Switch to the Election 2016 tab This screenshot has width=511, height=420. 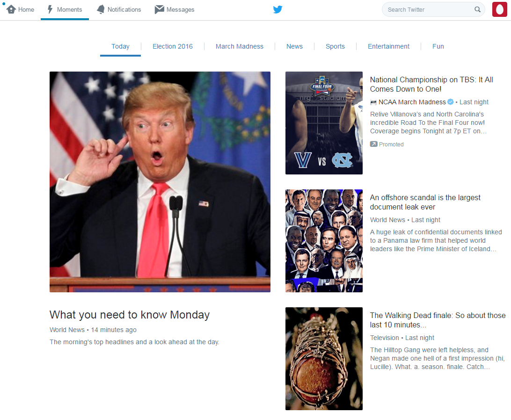pos(172,46)
